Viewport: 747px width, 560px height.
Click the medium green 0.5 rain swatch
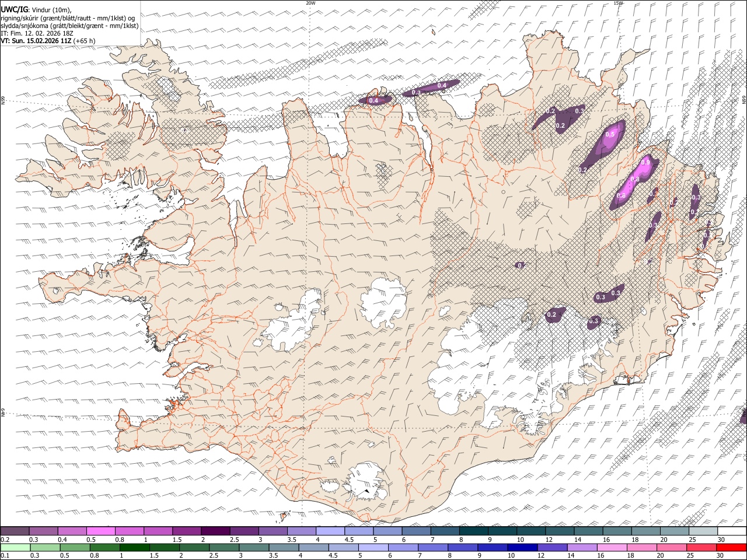pyautogui.click(x=75, y=548)
